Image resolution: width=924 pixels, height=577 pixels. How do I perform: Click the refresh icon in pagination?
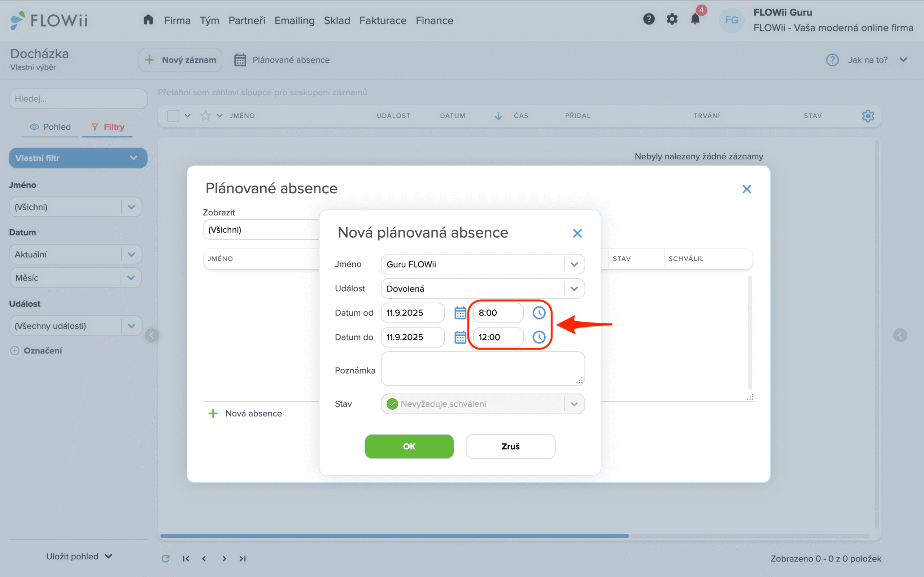click(165, 559)
